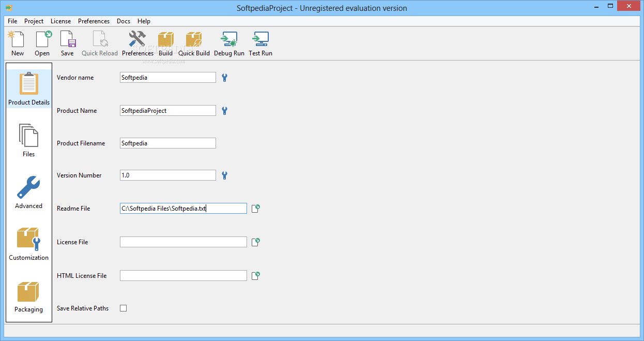Browse for a Readme File

[x=255, y=209]
